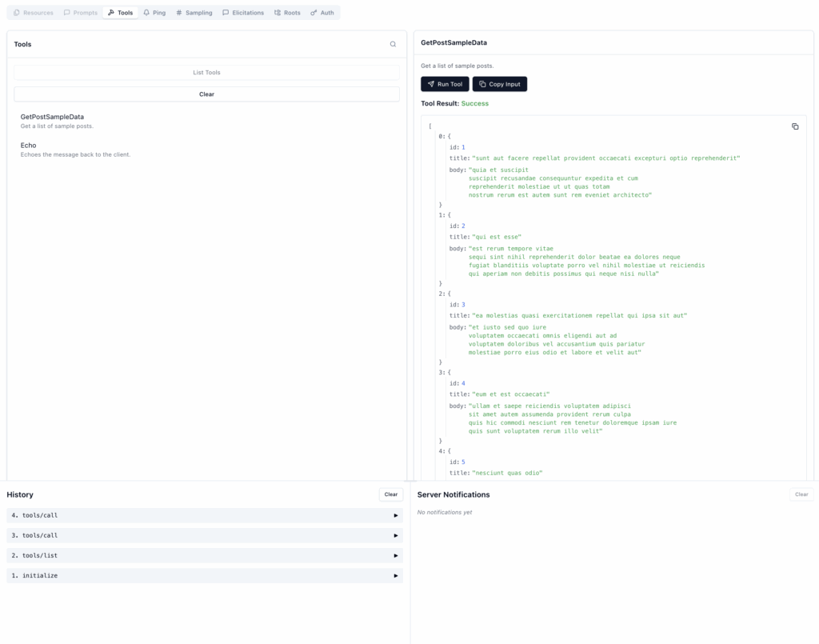
Task: Click the Ping tab bell icon
Action: [146, 13]
